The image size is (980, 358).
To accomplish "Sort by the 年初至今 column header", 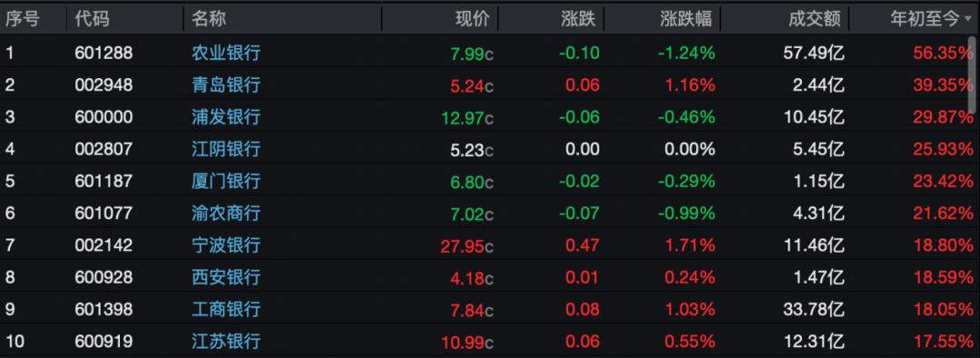I will pos(926,19).
